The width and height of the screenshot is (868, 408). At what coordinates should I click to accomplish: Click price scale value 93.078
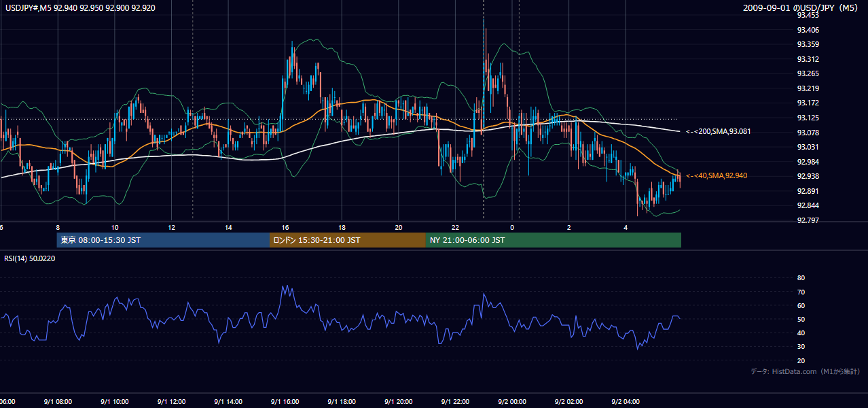(808, 133)
